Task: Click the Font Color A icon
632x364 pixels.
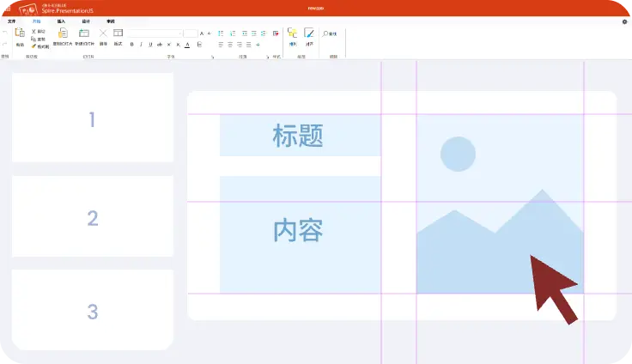Action: coord(187,45)
